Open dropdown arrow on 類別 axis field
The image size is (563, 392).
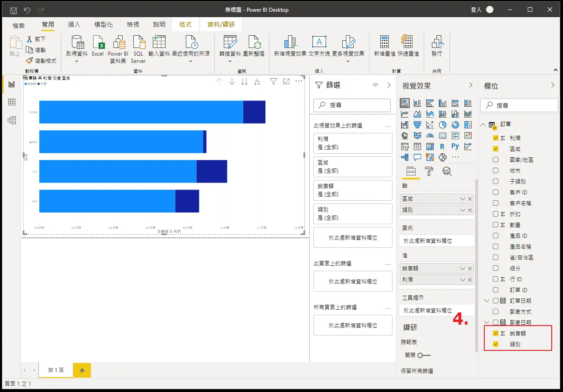(462, 210)
